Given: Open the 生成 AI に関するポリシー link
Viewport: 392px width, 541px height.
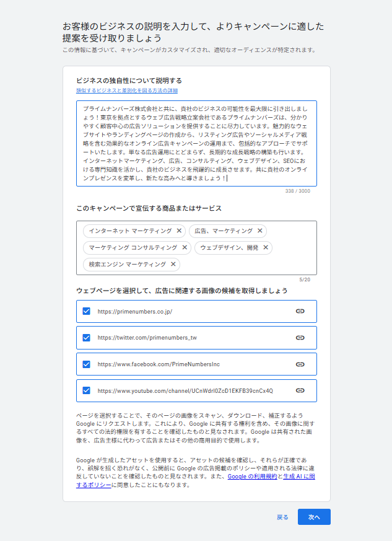Looking at the screenshot, I should pyautogui.click(x=94, y=485).
